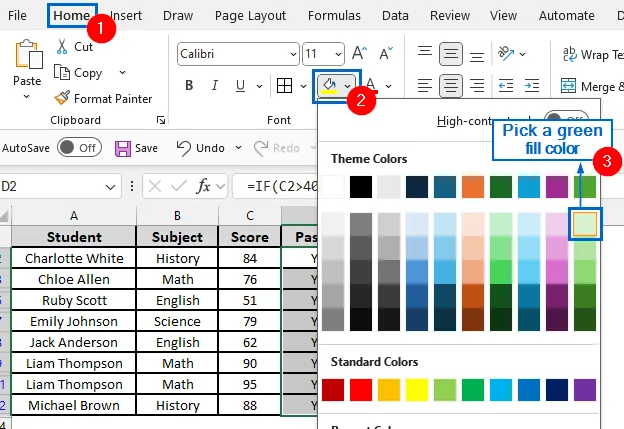Switch to the Data tab

point(395,16)
